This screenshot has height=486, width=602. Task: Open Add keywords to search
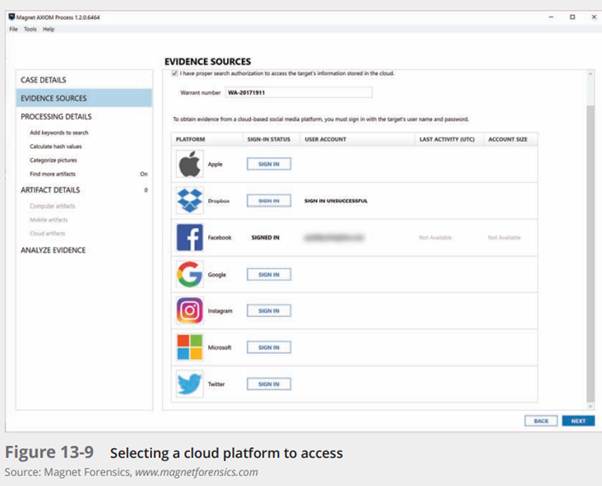pos(59,132)
